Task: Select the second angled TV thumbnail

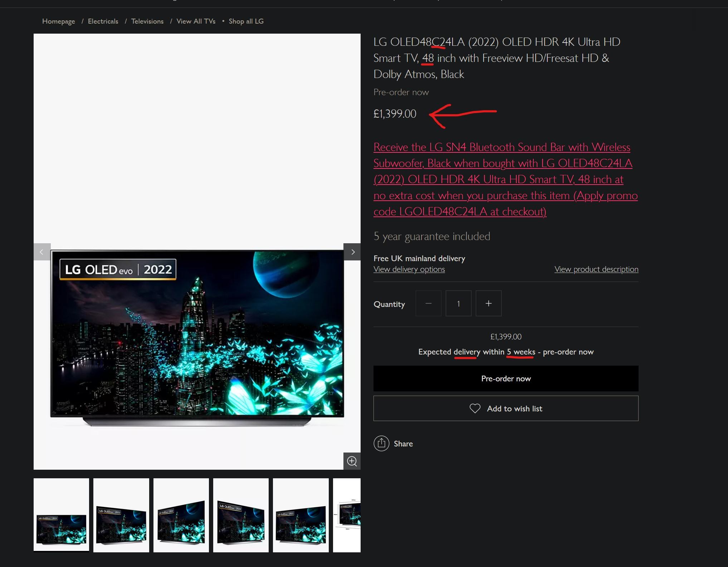Action: [x=121, y=515]
